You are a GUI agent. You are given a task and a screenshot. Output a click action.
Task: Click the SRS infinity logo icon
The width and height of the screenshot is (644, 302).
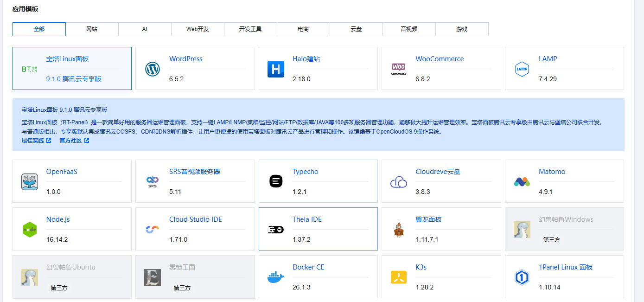pos(153,182)
